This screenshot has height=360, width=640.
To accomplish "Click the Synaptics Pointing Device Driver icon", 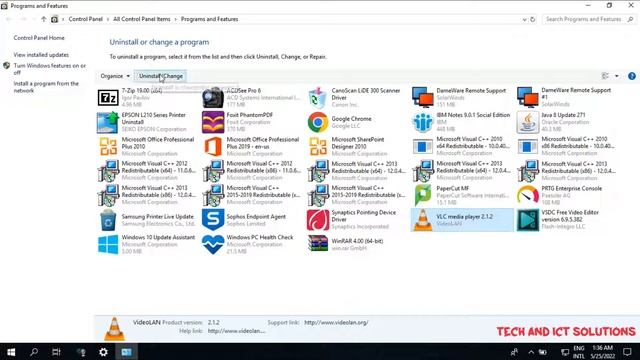I will pos(318,220).
